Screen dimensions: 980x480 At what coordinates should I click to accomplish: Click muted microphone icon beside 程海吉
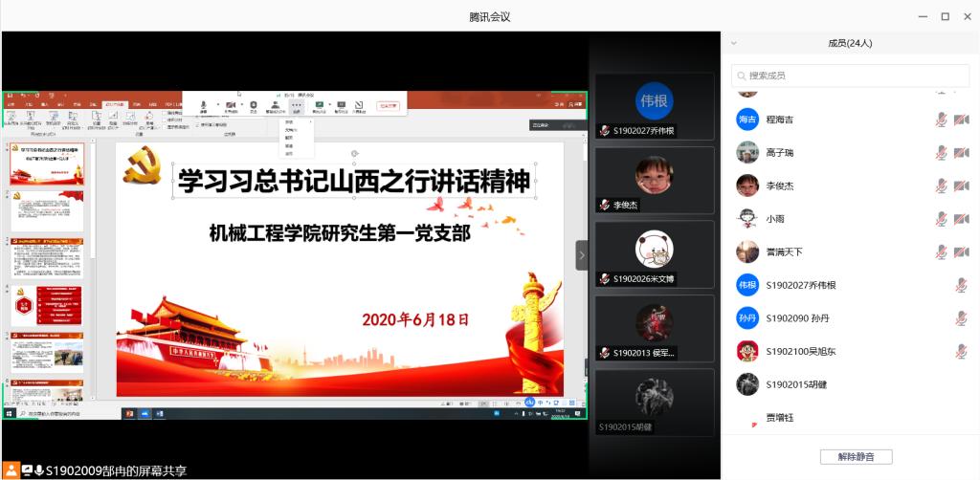[x=941, y=120]
